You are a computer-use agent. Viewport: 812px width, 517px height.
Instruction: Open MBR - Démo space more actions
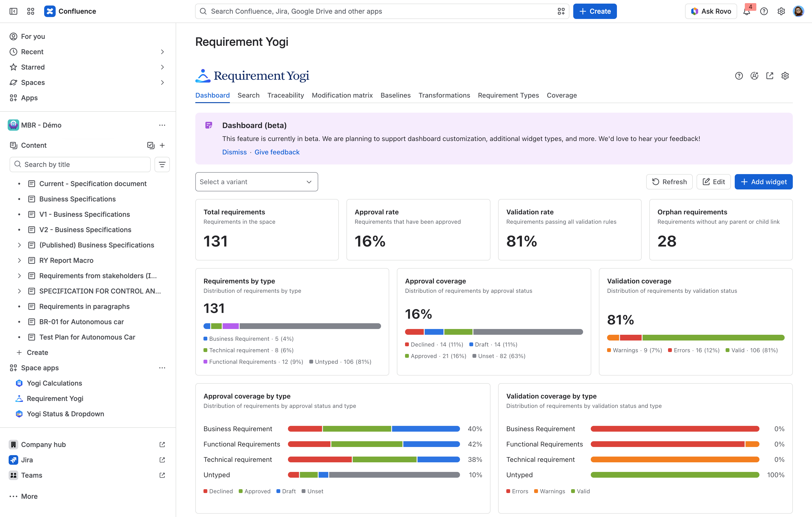click(x=162, y=125)
